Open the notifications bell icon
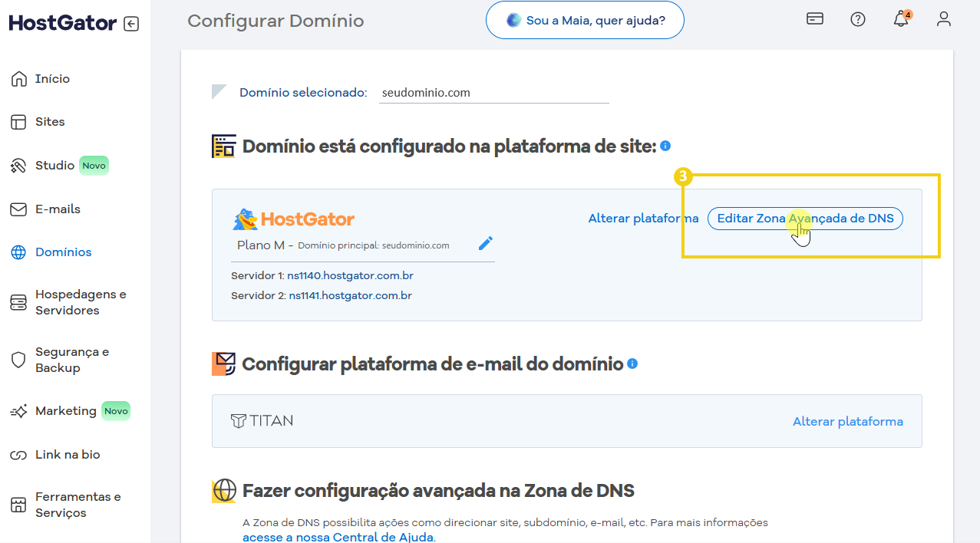This screenshot has height=543, width=980. point(902,19)
